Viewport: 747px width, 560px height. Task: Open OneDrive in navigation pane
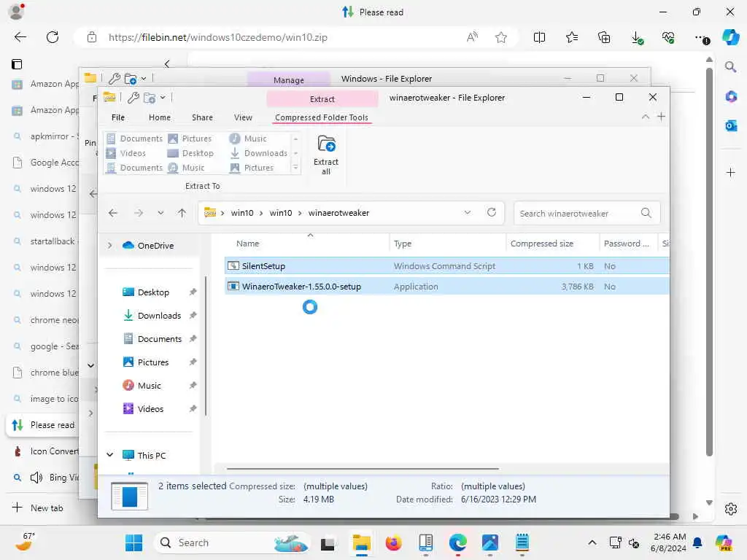pos(155,245)
